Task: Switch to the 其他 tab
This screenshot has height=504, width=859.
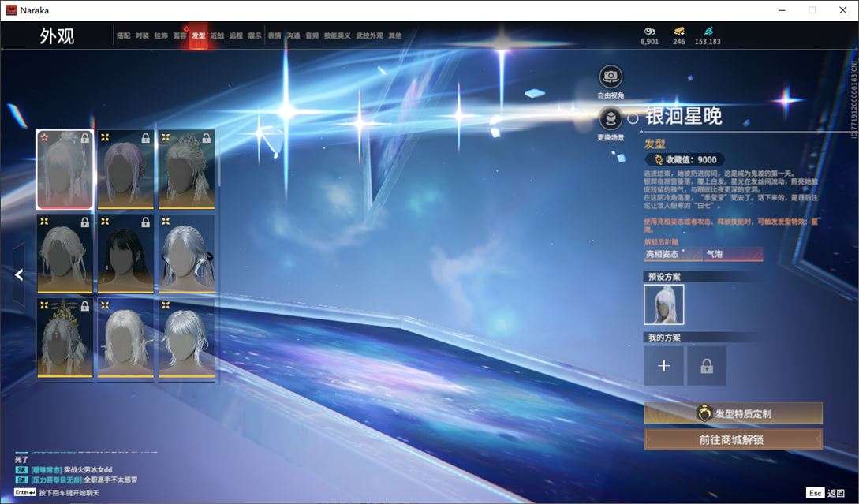Action: pyautogui.click(x=395, y=35)
